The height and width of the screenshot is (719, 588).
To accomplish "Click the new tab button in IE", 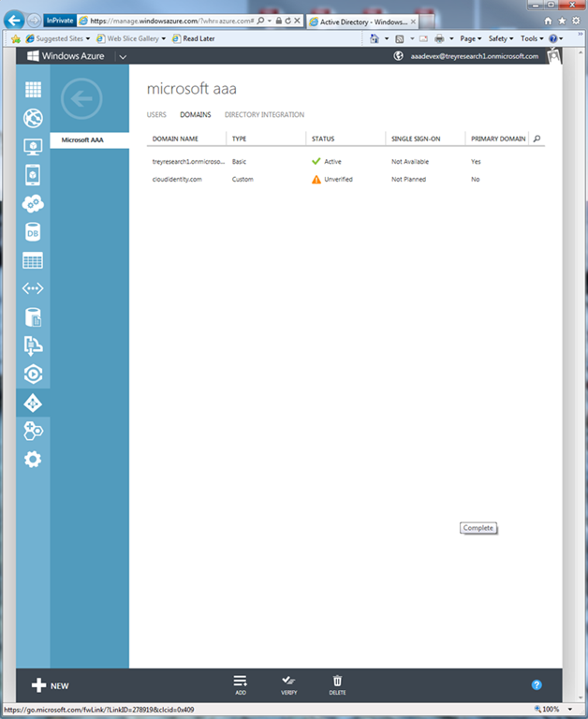I will point(427,22).
